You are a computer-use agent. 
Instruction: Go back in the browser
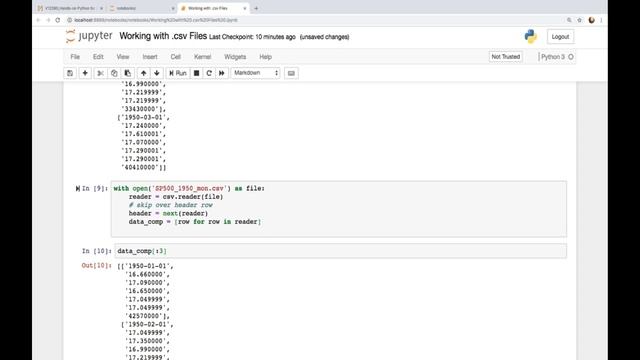pyautogui.click(x=38, y=20)
